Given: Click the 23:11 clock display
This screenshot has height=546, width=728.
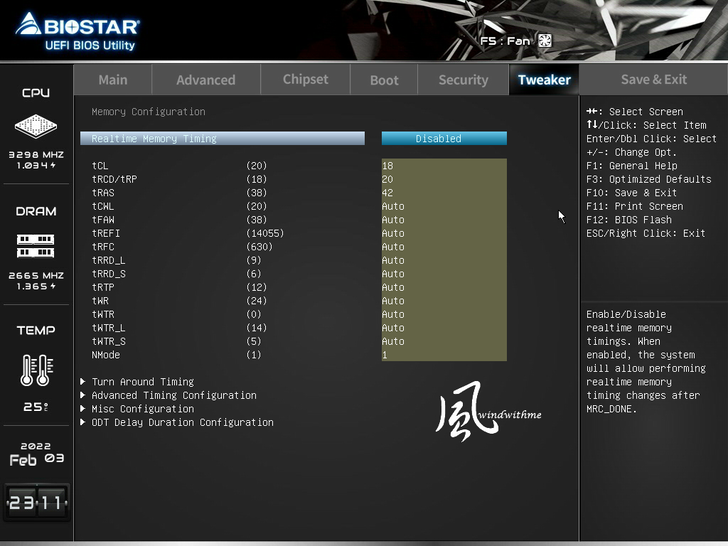Looking at the screenshot, I should [37, 502].
